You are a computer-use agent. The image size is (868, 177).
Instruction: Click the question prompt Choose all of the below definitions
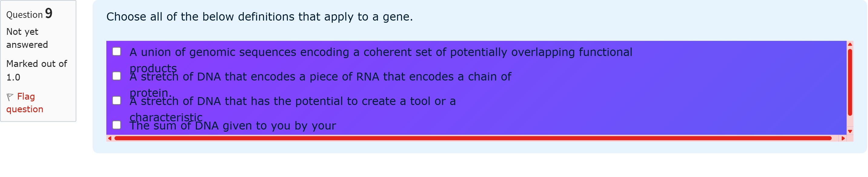pyautogui.click(x=259, y=17)
